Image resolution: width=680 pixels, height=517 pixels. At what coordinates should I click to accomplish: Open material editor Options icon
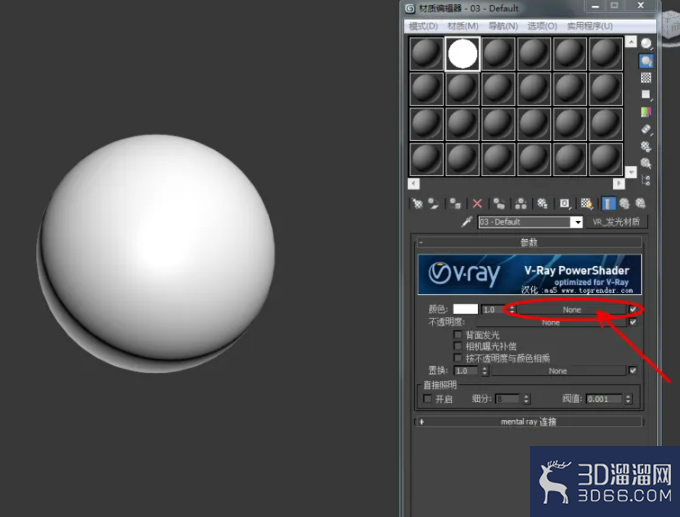pos(646,147)
